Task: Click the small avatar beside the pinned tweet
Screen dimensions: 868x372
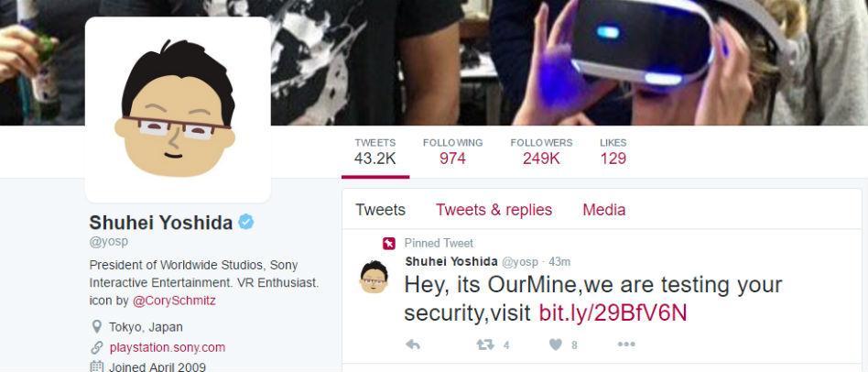Action: click(x=374, y=276)
